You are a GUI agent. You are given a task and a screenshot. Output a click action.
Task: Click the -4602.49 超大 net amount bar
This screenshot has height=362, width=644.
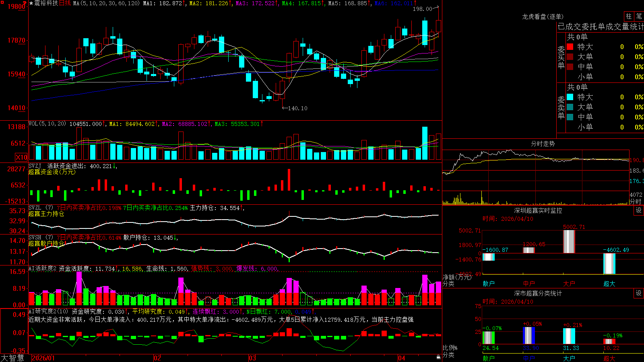point(609,263)
